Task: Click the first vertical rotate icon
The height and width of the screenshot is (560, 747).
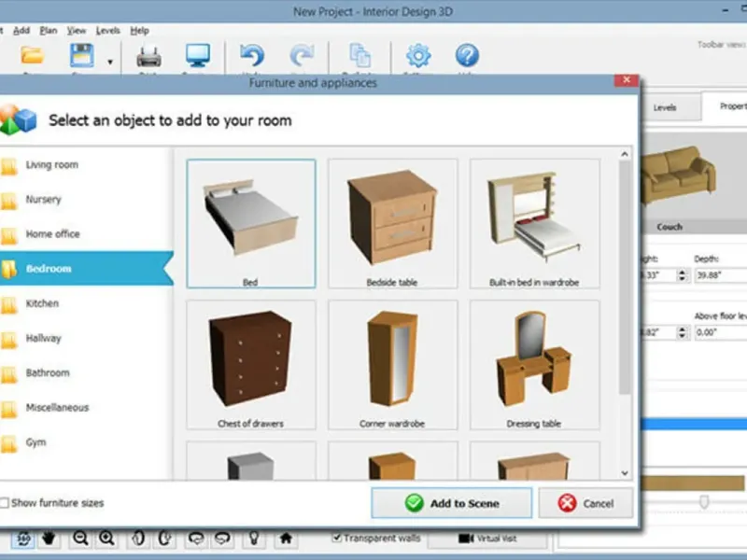Action: pos(138,539)
